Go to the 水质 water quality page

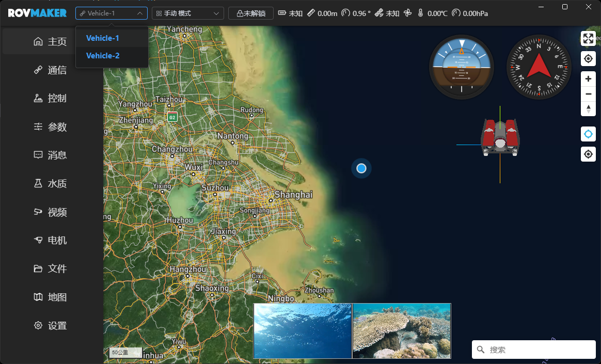point(51,184)
